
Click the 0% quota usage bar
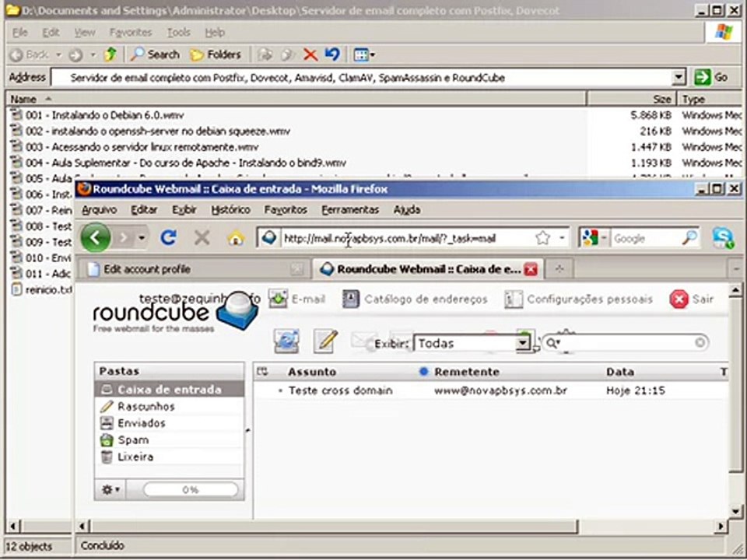(190, 489)
